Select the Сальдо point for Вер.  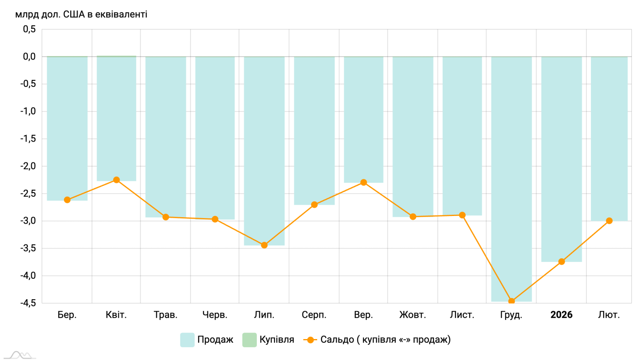point(363,182)
